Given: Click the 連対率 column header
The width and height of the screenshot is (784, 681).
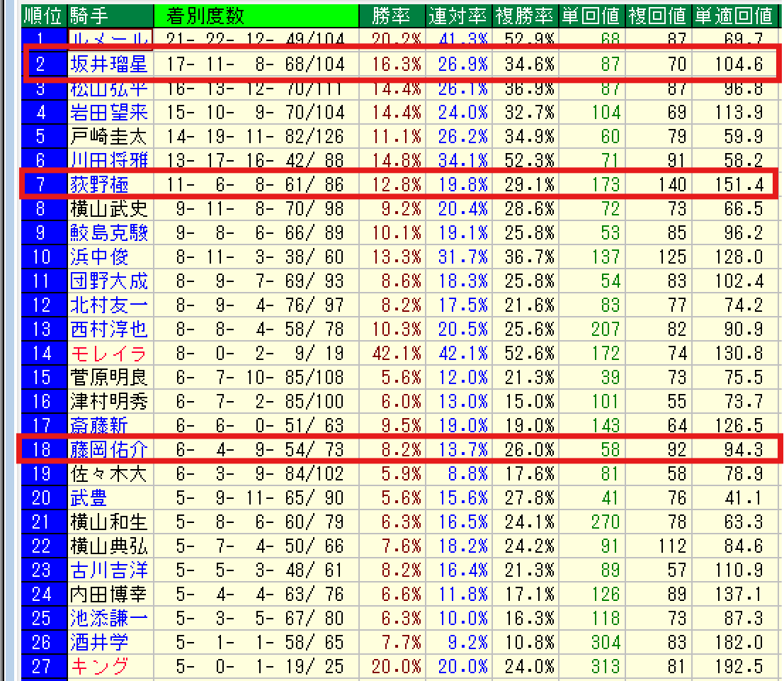Looking at the screenshot, I should [457, 15].
